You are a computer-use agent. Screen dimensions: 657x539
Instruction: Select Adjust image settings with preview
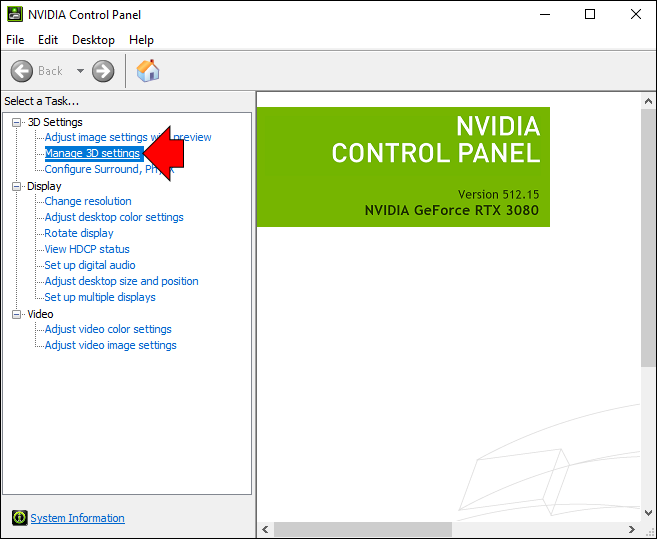point(128,137)
